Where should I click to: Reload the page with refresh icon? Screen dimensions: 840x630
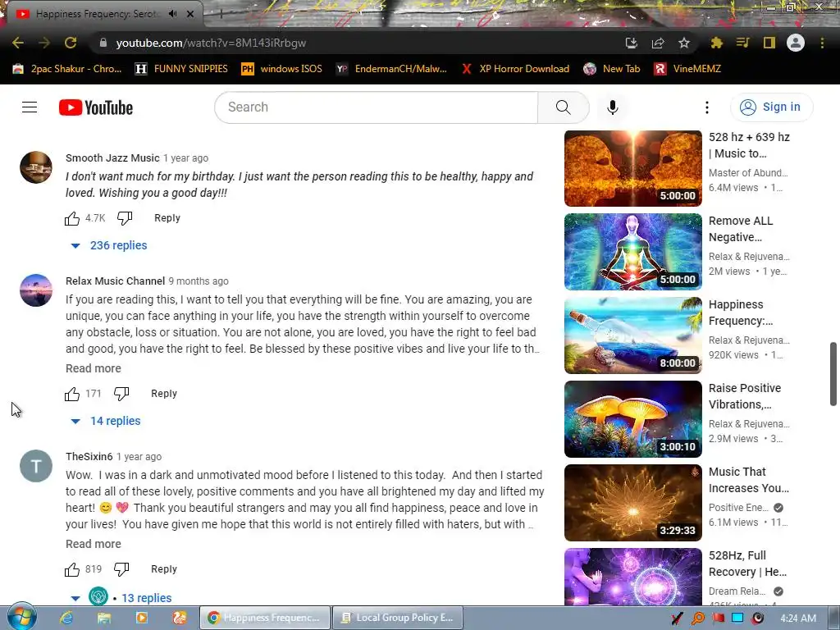[x=71, y=43]
